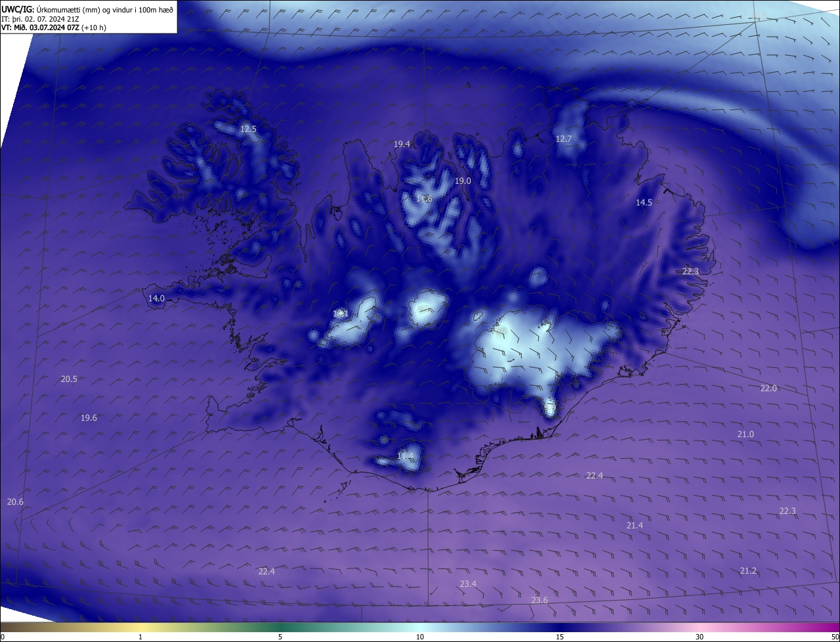Select the 14.0 label near Snæfellsnes
The width and height of the screenshot is (840, 642).
click(x=156, y=298)
